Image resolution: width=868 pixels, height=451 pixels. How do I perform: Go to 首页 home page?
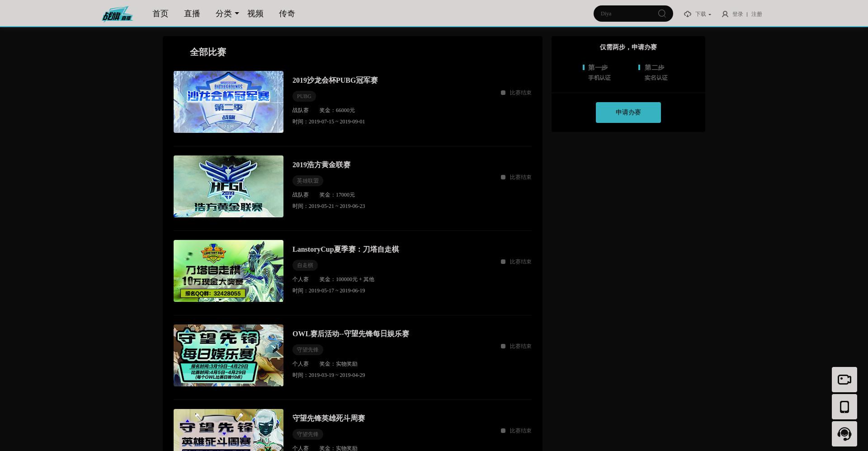point(160,14)
